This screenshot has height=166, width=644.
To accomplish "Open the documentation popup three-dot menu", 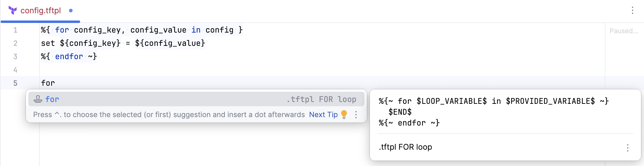I will coord(628,148).
